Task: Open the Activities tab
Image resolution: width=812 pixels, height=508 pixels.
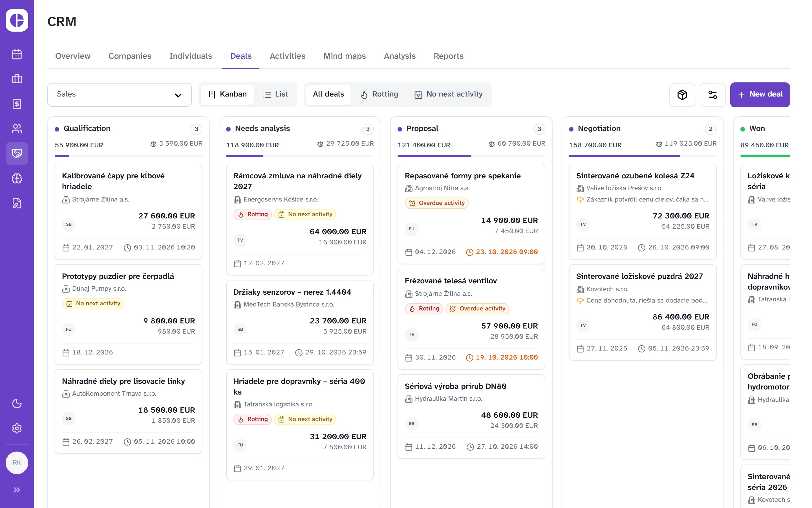Action: coord(288,56)
